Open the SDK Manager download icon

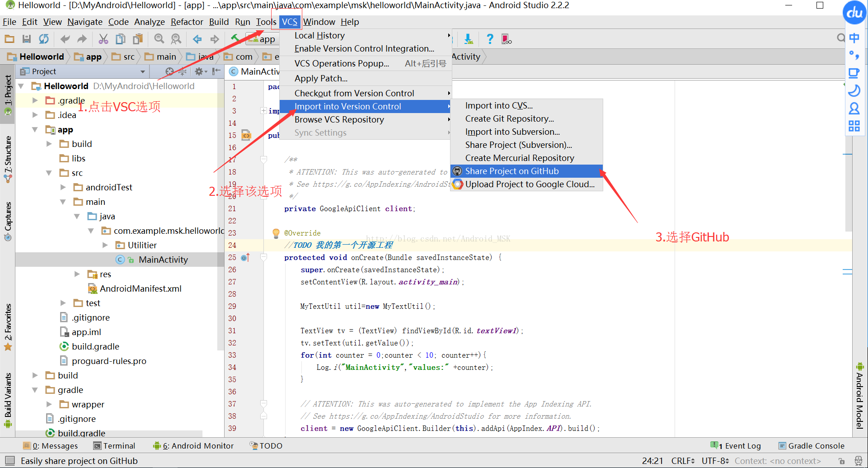coord(469,39)
